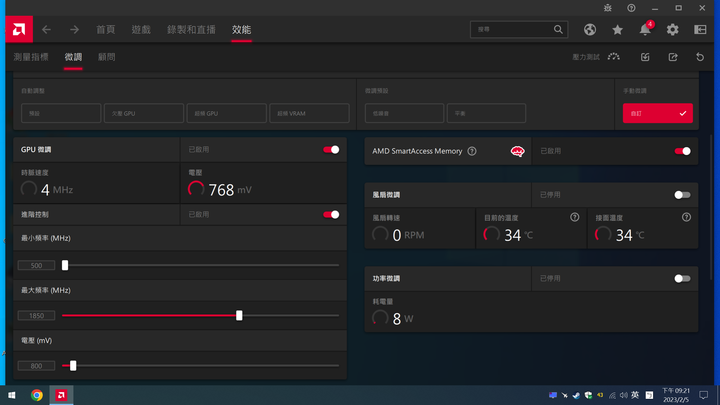Toggle the GPU 微調 switch
This screenshot has height=405, width=720.
(x=331, y=150)
